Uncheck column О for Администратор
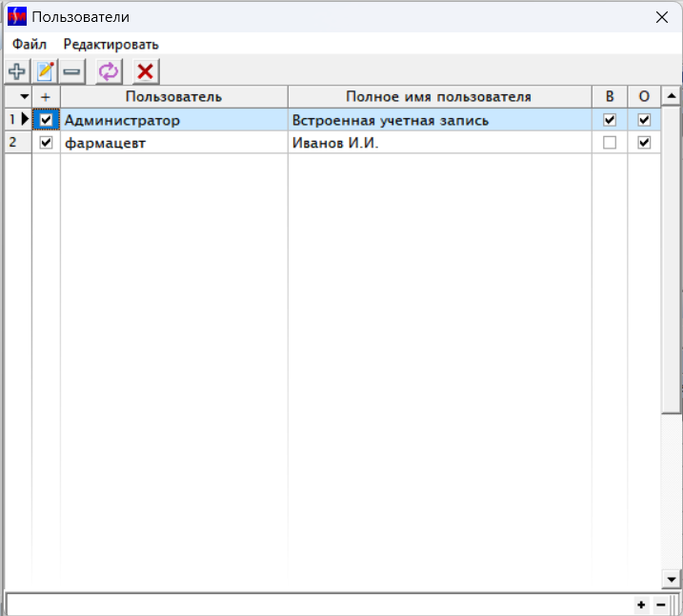The image size is (683, 616). [644, 120]
